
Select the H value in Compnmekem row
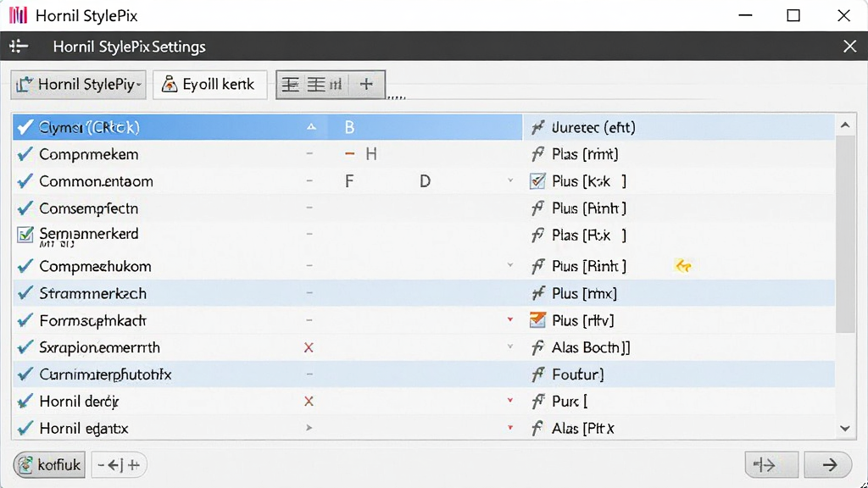pos(371,154)
